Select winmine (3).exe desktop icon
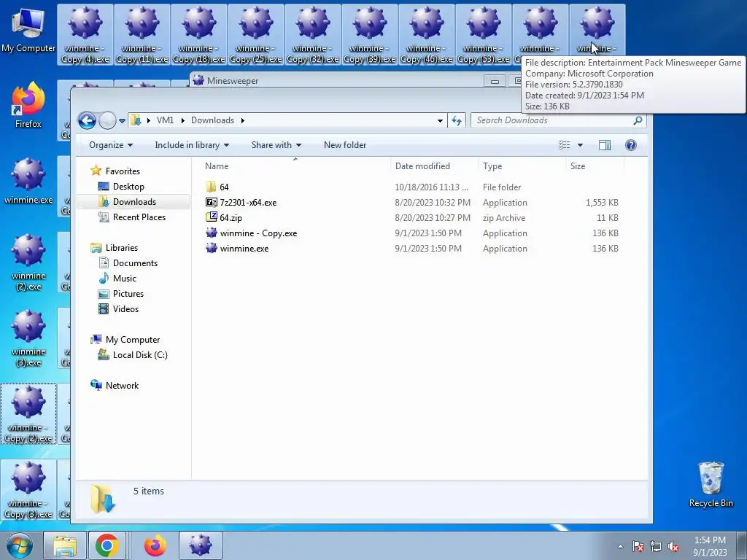Image resolution: width=747 pixels, height=560 pixels. 28,338
